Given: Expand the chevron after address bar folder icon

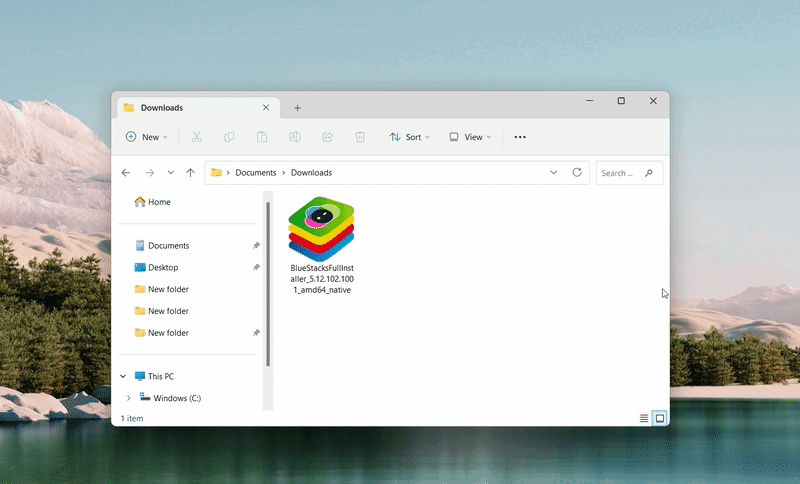Looking at the screenshot, I should tap(228, 173).
